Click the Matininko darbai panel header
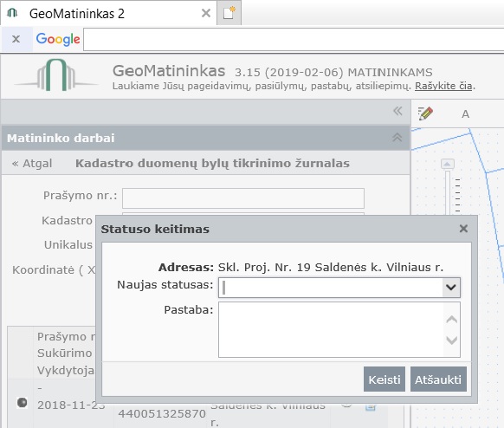The width and height of the screenshot is (504, 428). tap(206, 138)
